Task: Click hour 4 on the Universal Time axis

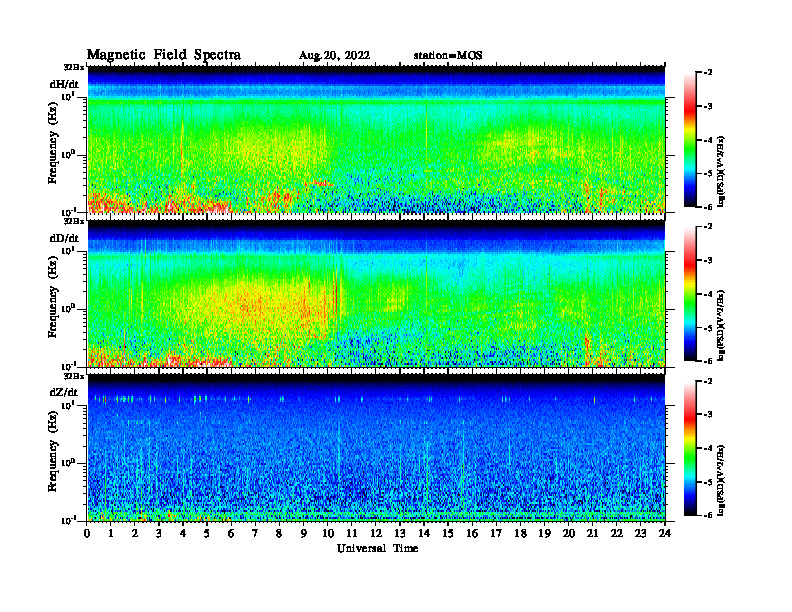Action: coord(183,534)
